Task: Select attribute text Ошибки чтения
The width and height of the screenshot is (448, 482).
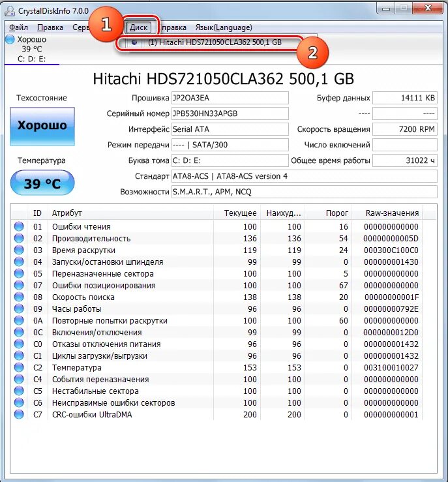Action: pos(81,227)
